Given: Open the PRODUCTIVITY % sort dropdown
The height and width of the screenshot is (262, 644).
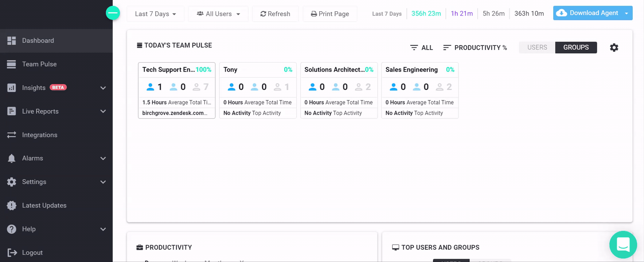Looking at the screenshot, I should pyautogui.click(x=475, y=48).
